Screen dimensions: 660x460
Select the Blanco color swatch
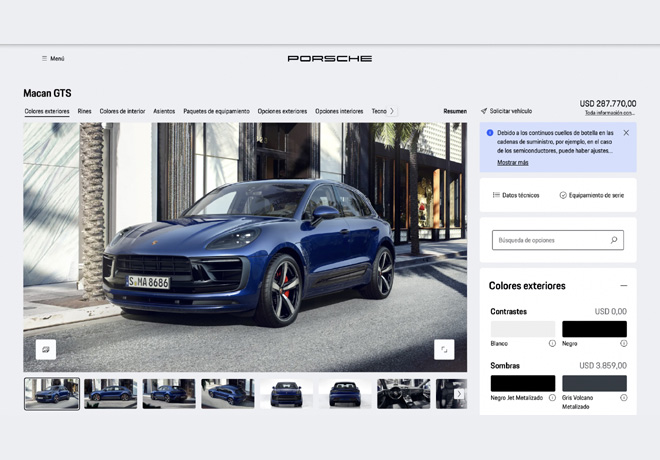click(522, 329)
